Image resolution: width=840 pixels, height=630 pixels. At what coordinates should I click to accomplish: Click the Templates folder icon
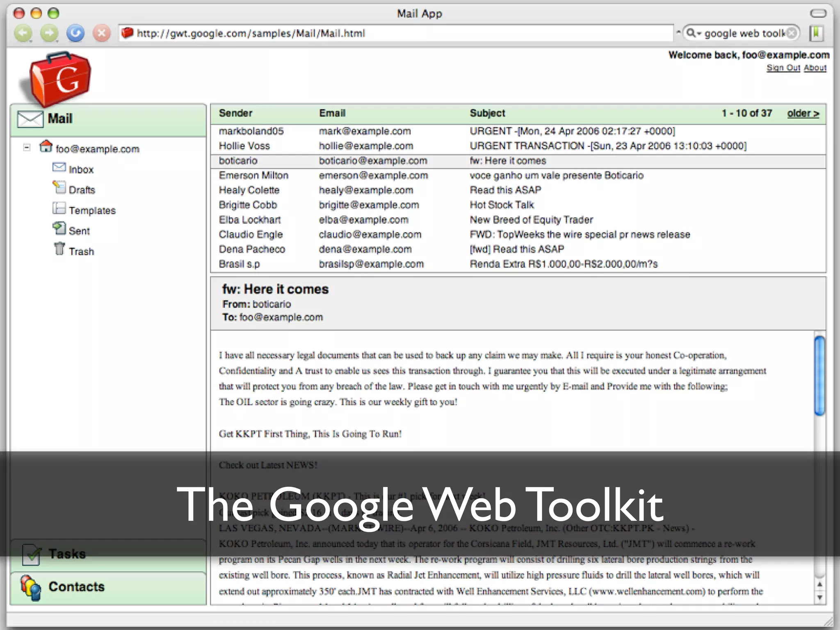click(x=59, y=208)
